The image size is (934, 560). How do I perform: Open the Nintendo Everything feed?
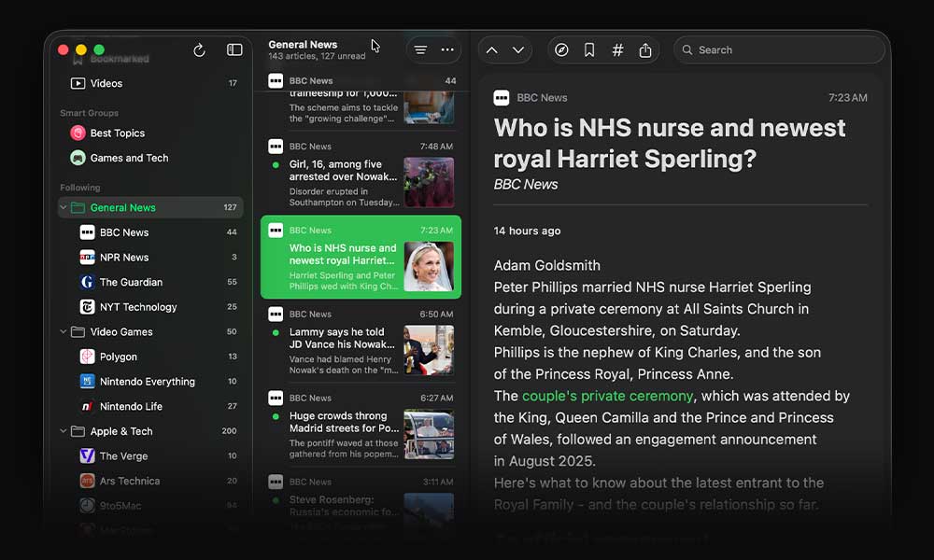[x=150, y=382]
